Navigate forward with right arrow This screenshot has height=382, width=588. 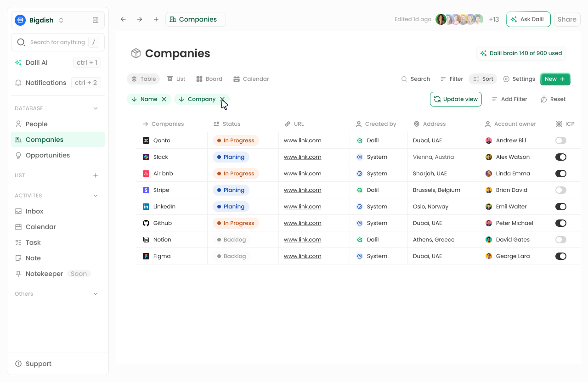[140, 19]
